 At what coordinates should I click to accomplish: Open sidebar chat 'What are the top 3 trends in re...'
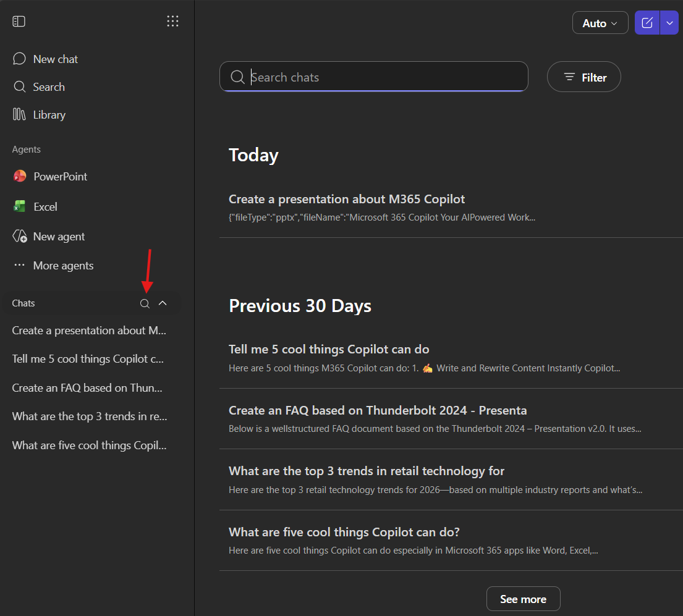click(x=89, y=416)
